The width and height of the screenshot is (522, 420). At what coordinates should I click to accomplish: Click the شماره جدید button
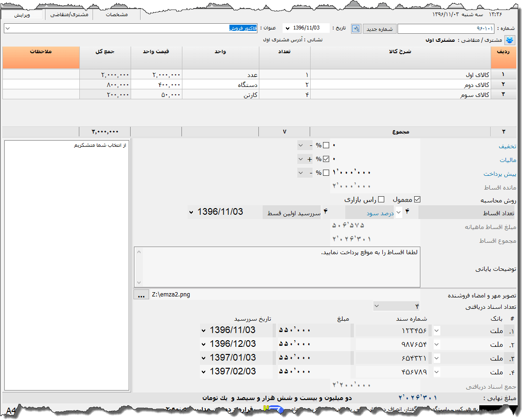(x=379, y=29)
